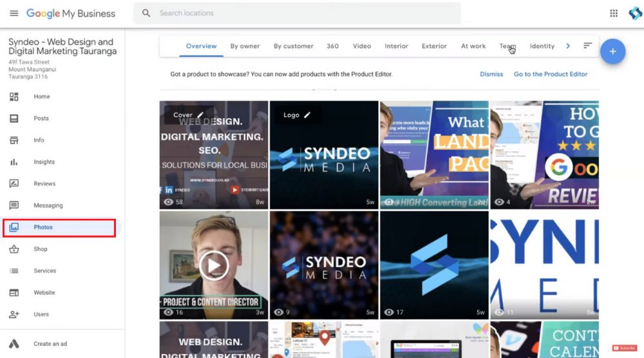Screen dimensions: 644x358
Task: Open the Cover web design photo
Action: pyautogui.click(x=214, y=155)
